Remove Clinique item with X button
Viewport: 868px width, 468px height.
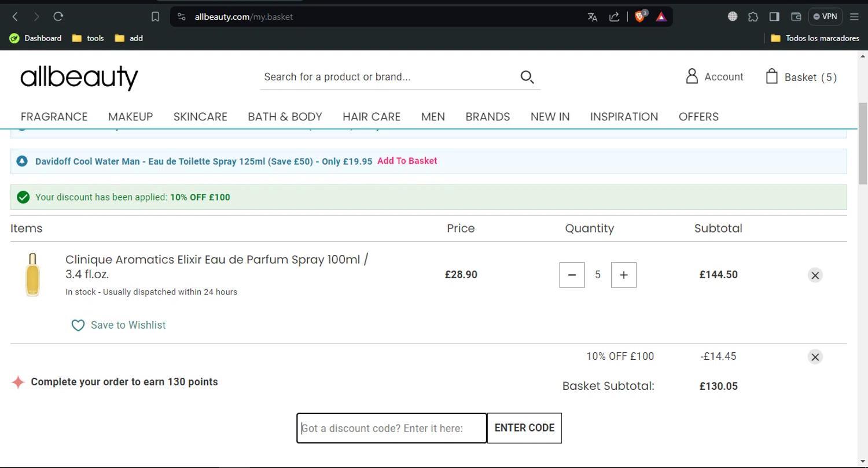pos(815,275)
